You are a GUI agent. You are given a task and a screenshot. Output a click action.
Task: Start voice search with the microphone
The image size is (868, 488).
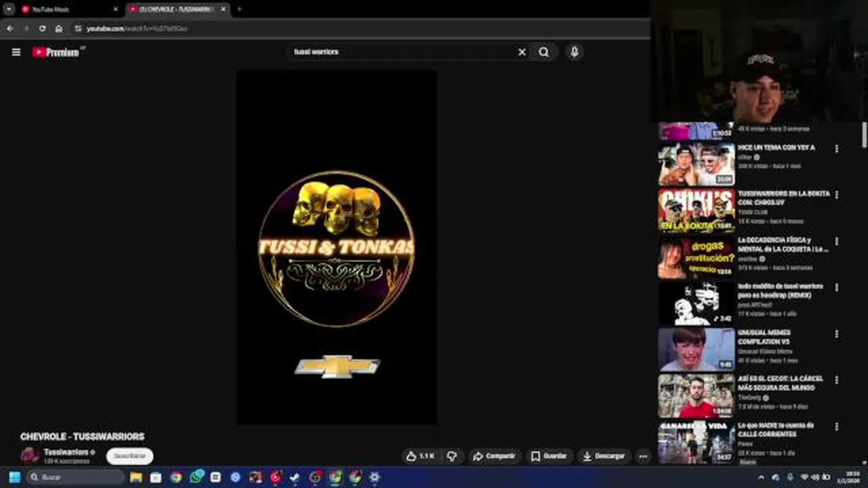tap(574, 52)
